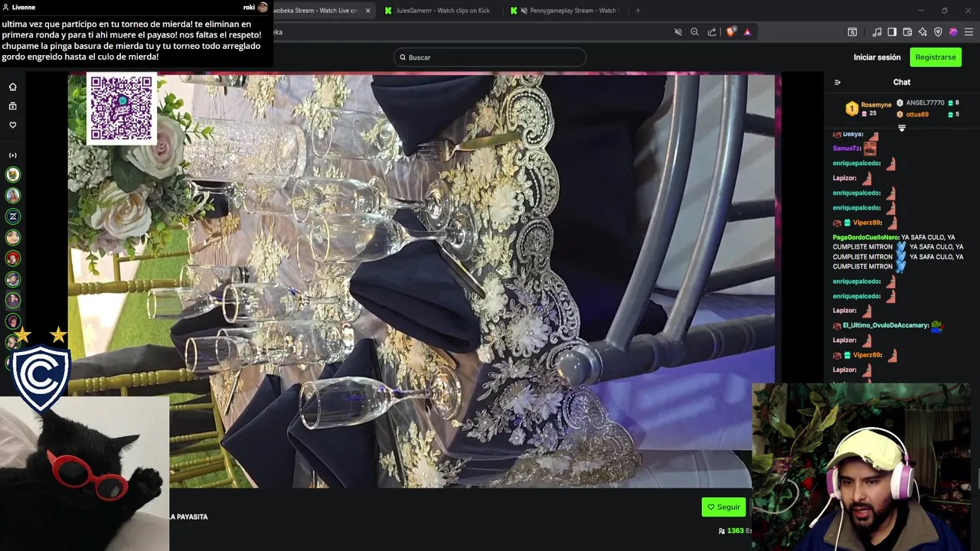Viewport: 980px width, 551px height.
Task: Toggle the muted autoplay icon in address bar
Action: pyautogui.click(x=678, y=32)
